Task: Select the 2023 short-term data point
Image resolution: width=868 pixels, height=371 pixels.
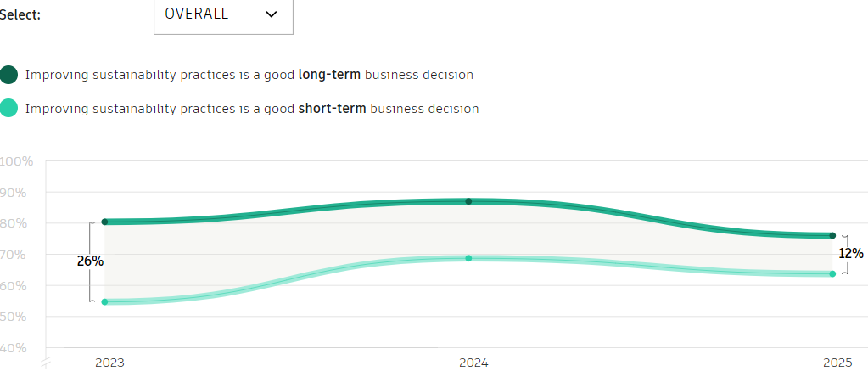Action: 105,301
